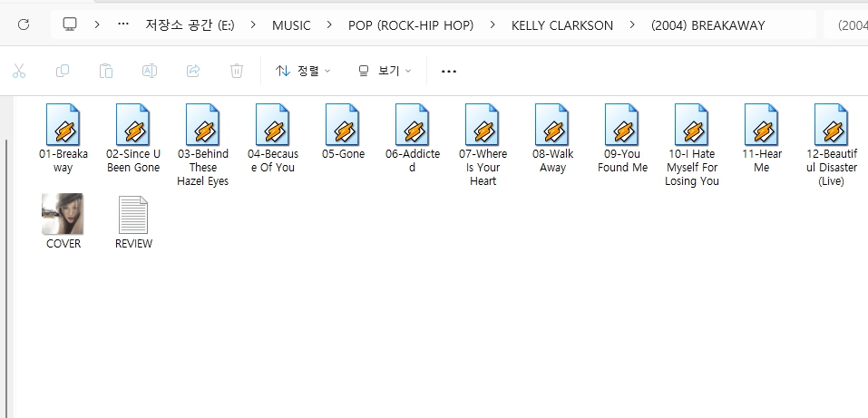Screen dimensions: 868x418
Task: Click the This PC monitor icon
Action: (70, 24)
